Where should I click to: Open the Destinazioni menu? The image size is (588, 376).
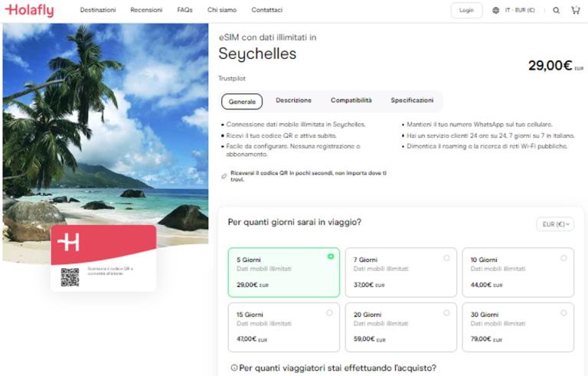[x=98, y=10]
